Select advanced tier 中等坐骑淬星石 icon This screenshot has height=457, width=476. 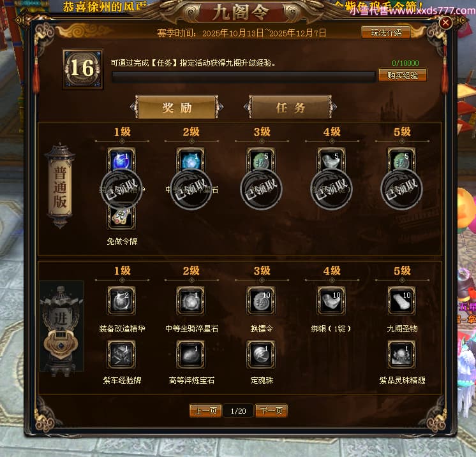pyautogui.click(x=191, y=301)
